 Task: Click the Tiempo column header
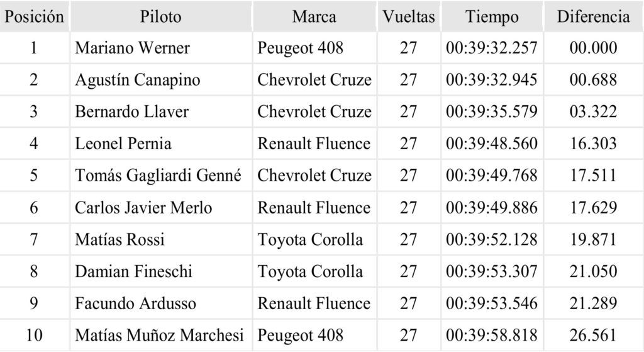pos(492,17)
